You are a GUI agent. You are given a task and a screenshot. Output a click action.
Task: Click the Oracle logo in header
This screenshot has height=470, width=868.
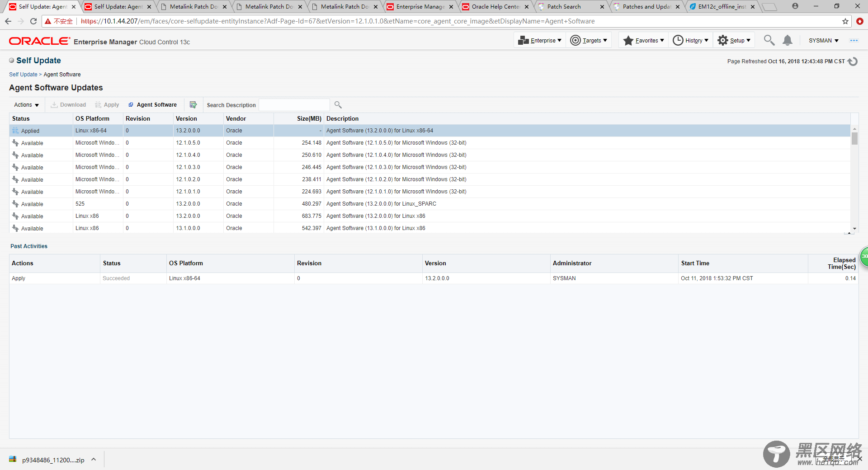40,41
